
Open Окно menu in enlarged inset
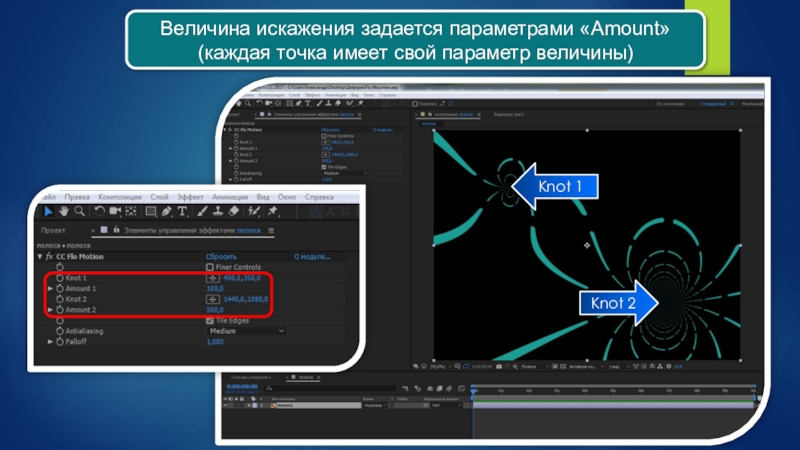(x=287, y=197)
